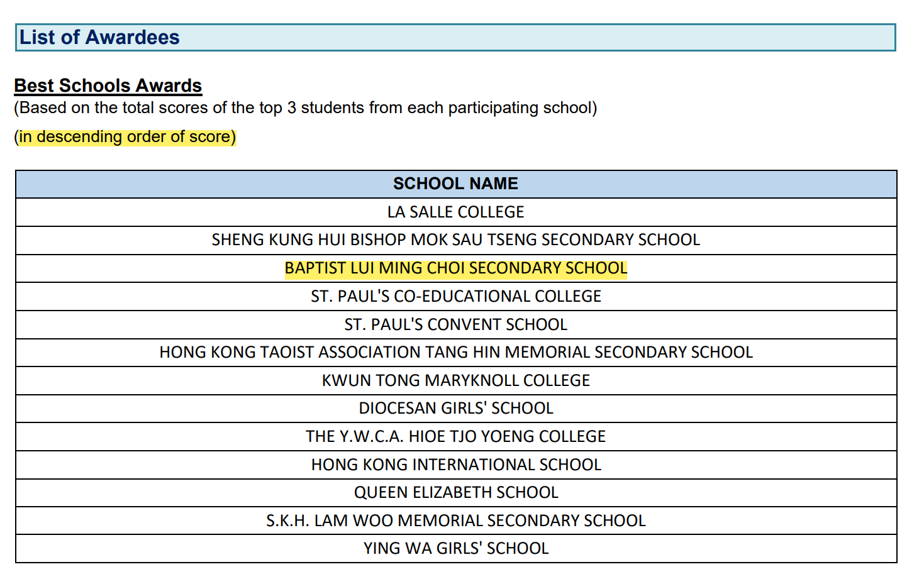Image resolution: width=924 pixels, height=584 pixels.
Task: Click the 'List of Awardees' heading
Action: tap(99, 38)
